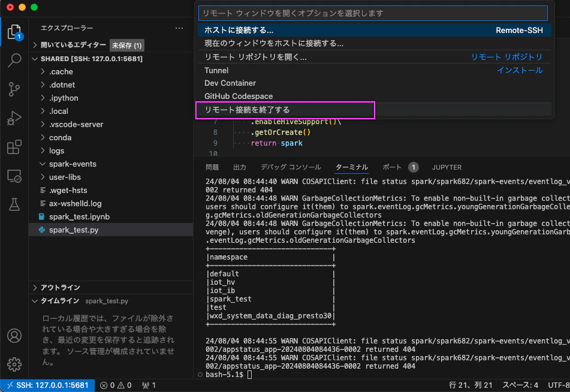Switch to the 問題 panel tab

click(212, 167)
